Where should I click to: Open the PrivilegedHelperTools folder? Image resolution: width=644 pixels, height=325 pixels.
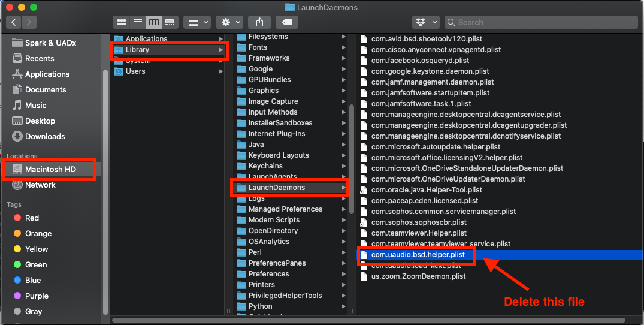tap(285, 296)
